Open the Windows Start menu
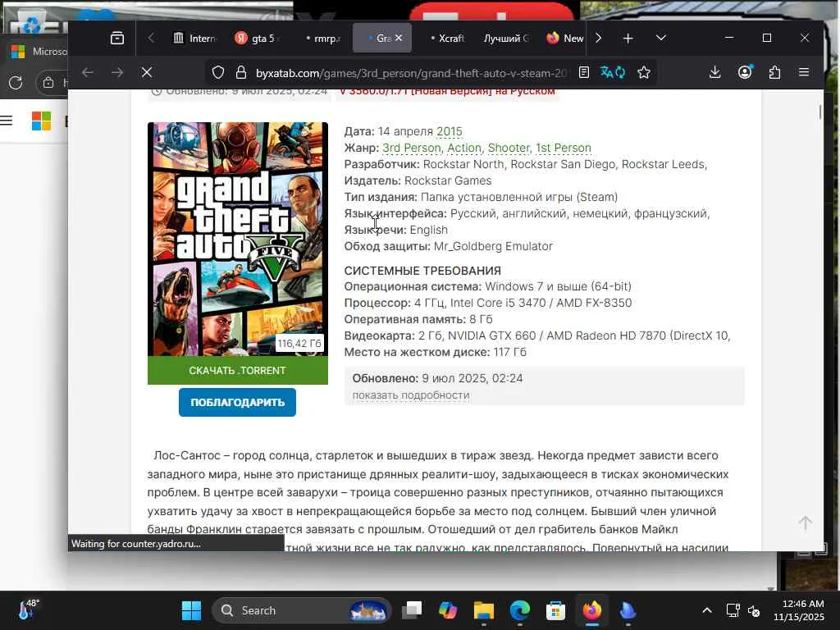The height and width of the screenshot is (630, 840). coord(191,610)
